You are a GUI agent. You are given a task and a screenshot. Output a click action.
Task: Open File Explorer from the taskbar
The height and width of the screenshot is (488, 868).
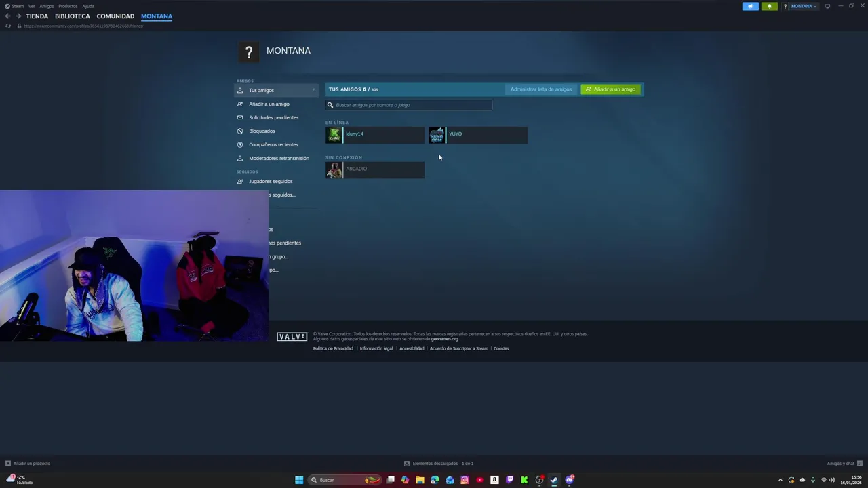[x=420, y=480]
